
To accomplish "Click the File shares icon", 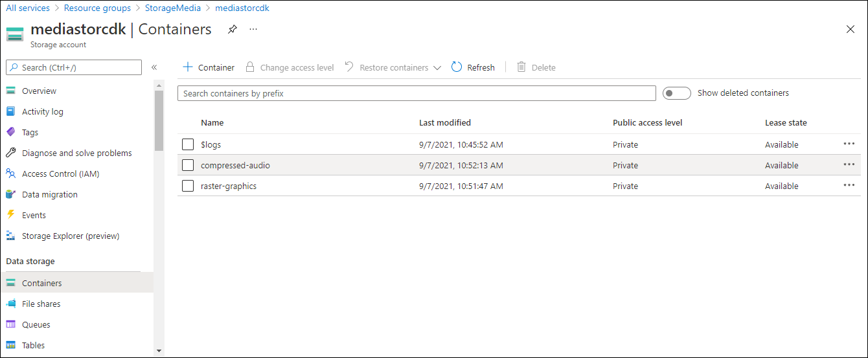I will click(10, 304).
